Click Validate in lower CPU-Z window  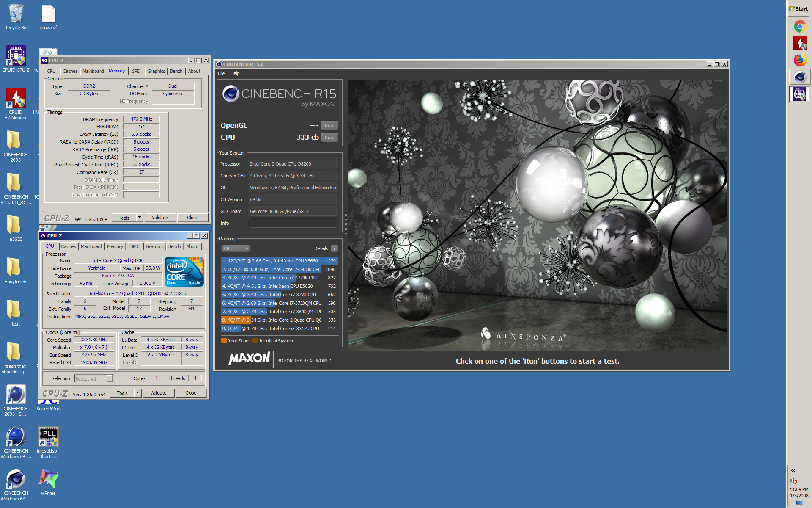158,393
